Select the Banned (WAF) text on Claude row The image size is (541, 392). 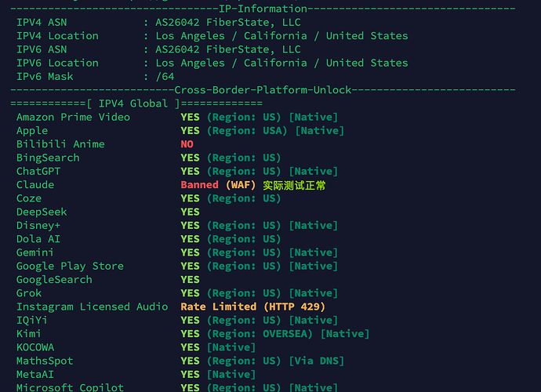pyautogui.click(x=218, y=185)
